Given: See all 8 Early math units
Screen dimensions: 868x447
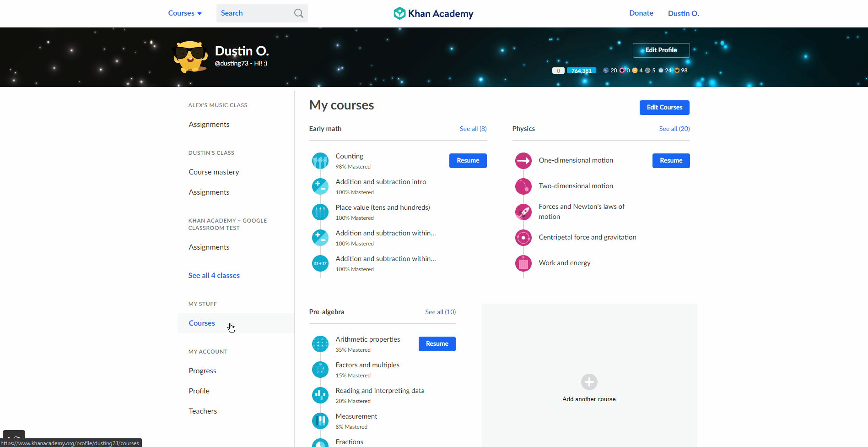Looking at the screenshot, I should [473, 129].
